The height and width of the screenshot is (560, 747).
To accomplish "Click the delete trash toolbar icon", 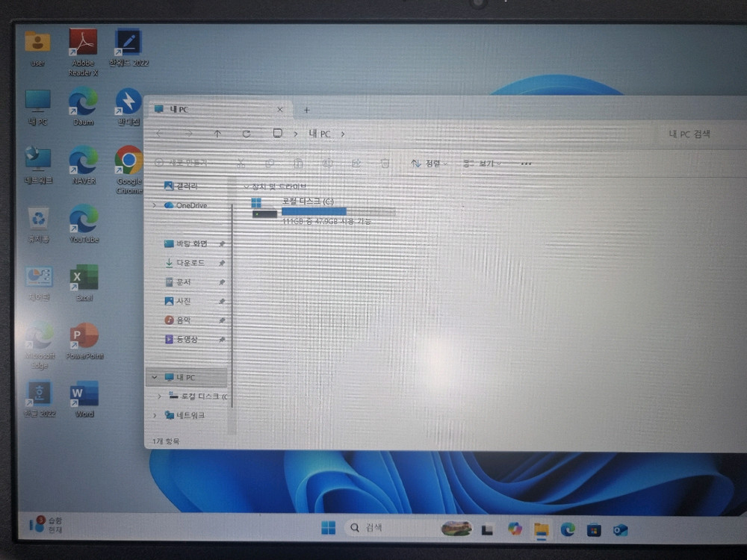I will [x=385, y=164].
